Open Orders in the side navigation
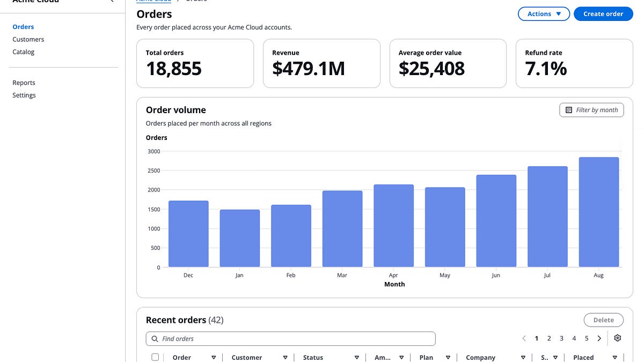This screenshot has height=362, width=644. (23, 27)
